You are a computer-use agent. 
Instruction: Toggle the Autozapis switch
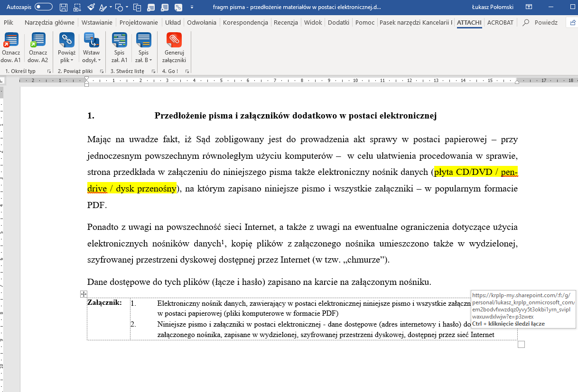(x=44, y=7)
